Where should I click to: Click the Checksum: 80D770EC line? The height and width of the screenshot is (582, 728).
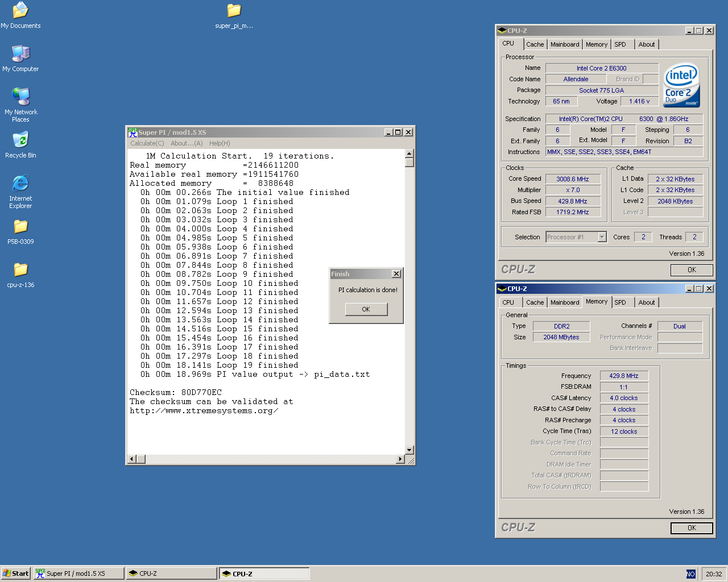click(176, 393)
